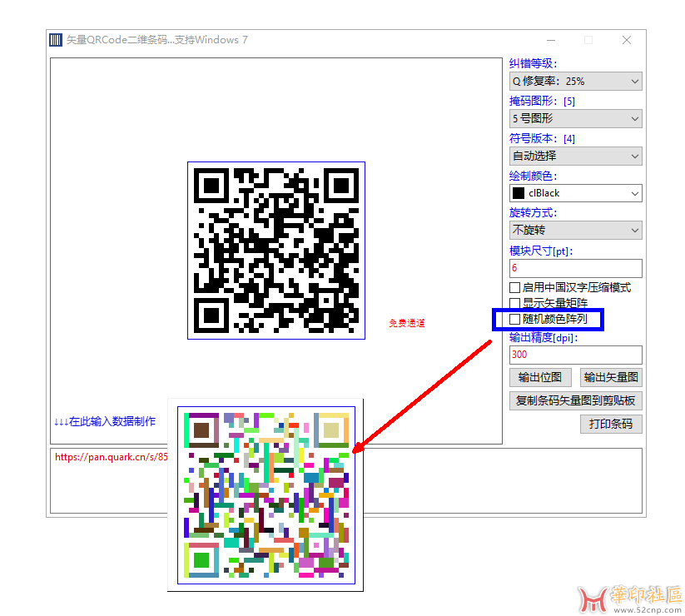
Task: Click the 掩码图形: [5] label
Action: 542,101
